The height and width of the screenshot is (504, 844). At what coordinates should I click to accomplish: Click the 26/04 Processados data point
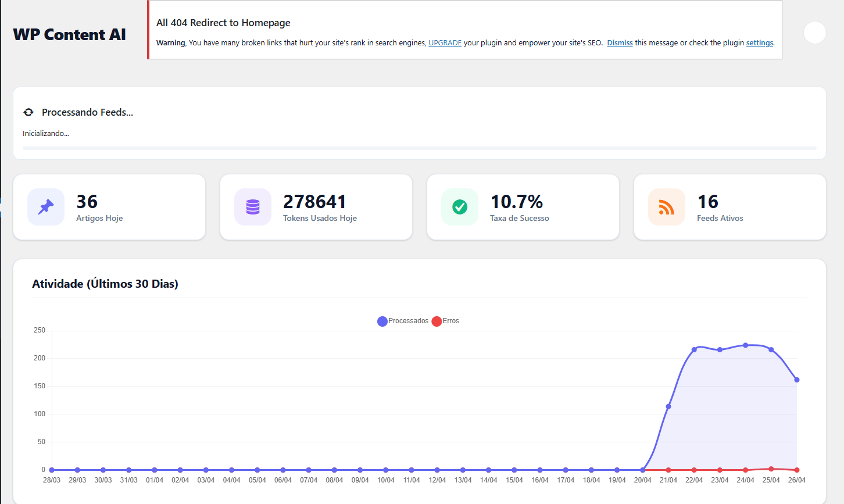coord(796,380)
